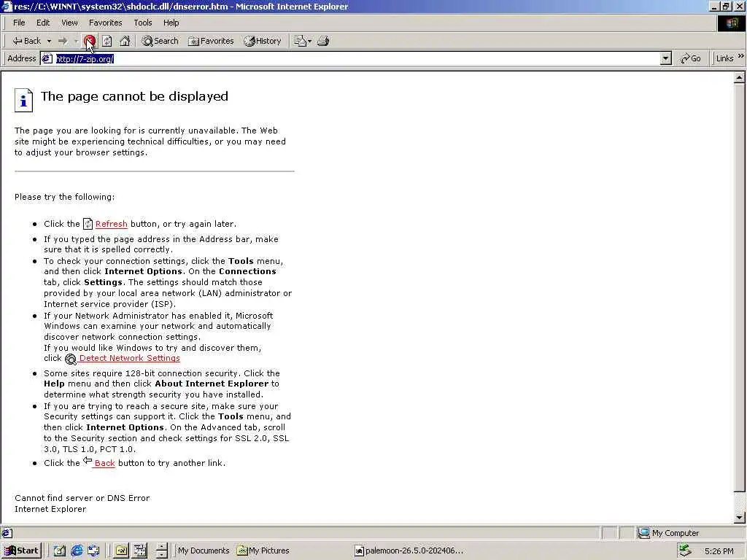Open the Back history dropdown arrow
Image resolution: width=747 pixels, height=560 pixels.
pos(49,42)
